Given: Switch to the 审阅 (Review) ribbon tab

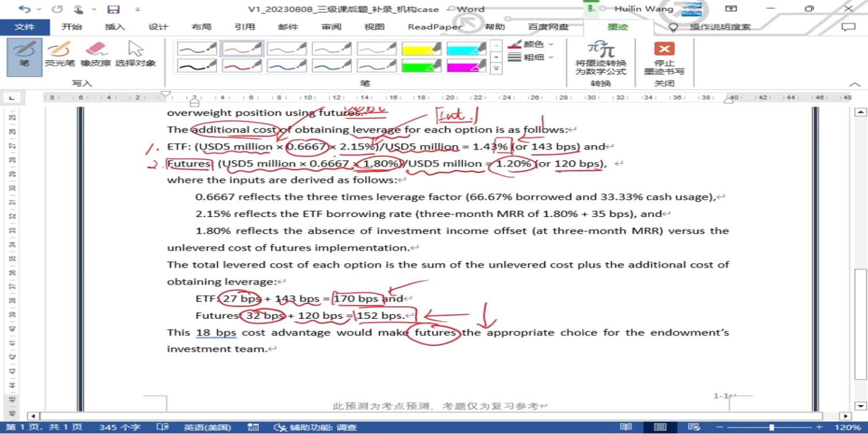Looking at the screenshot, I should [x=332, y=27].
